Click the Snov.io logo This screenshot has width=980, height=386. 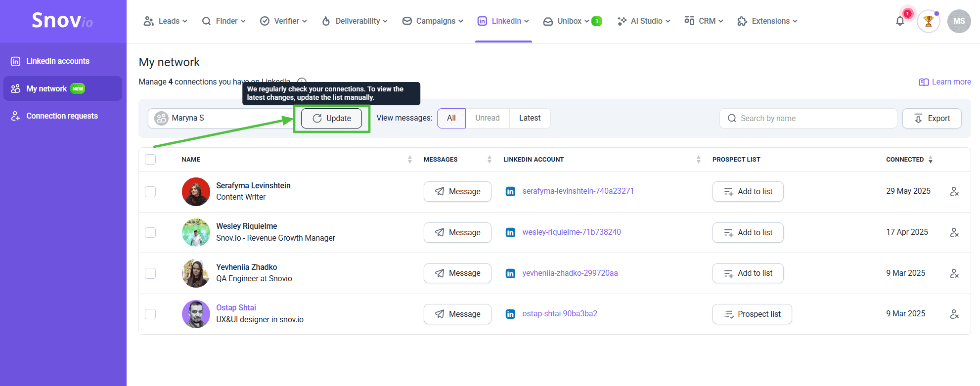click(62, 21)
